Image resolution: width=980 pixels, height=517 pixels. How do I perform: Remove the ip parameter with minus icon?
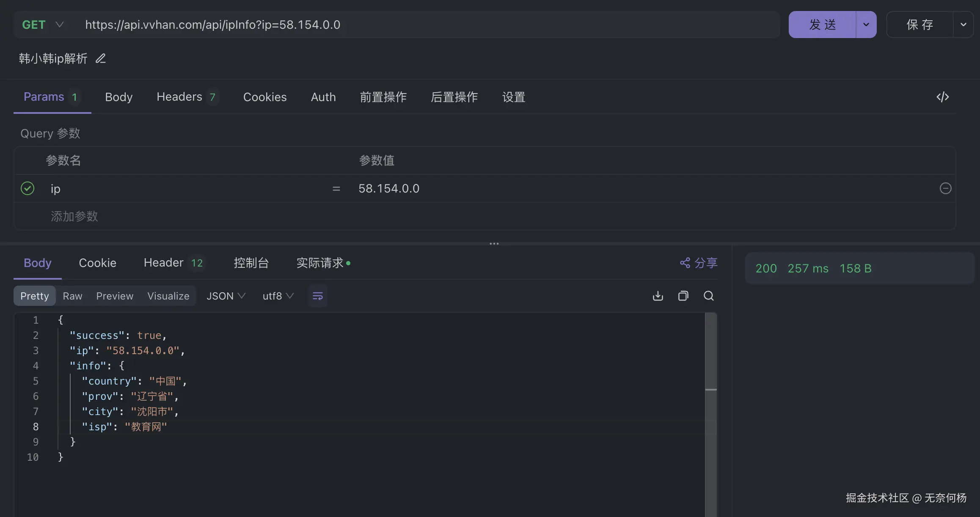click(945, 188)
